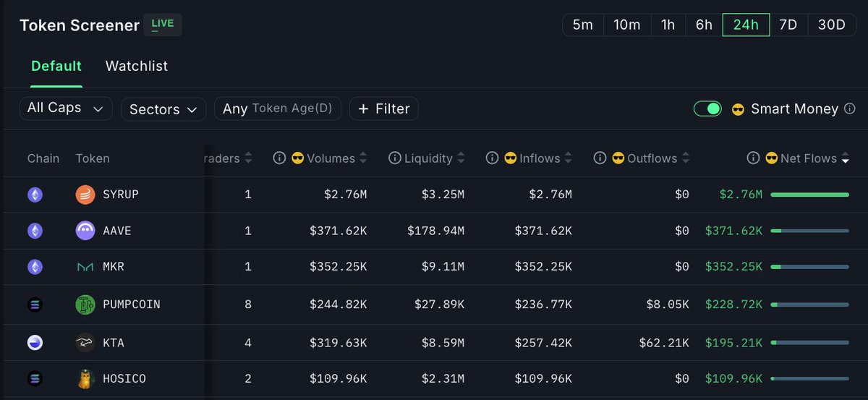Image resolution: width=868 pixels, height=400 pixels.
Task: Click the info icon beside Liquidity header
Action: pyautogui.click(x=394, y=158)
